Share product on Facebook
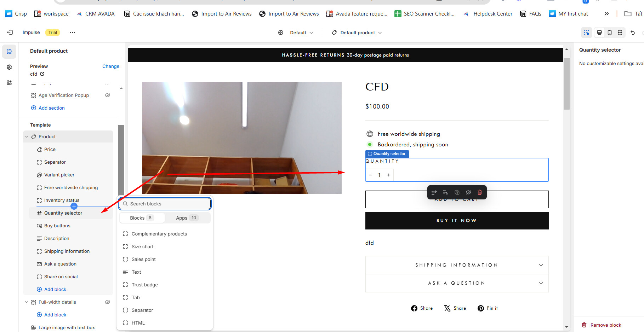Image resolution: width=644 pixels, height=332 pixels. click(x=422, y=308)
